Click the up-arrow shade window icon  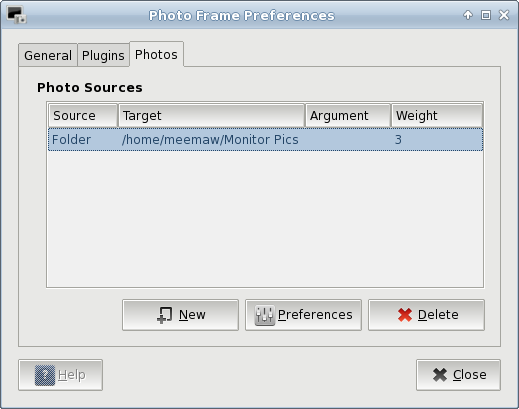pyautogui.click(x=468, y=15)
